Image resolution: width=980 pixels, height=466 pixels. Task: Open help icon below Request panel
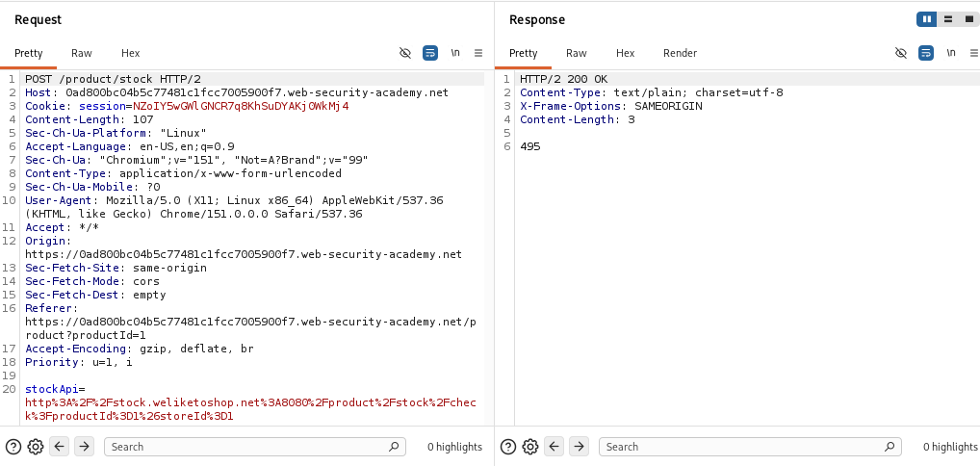click(x=13, y=447)
